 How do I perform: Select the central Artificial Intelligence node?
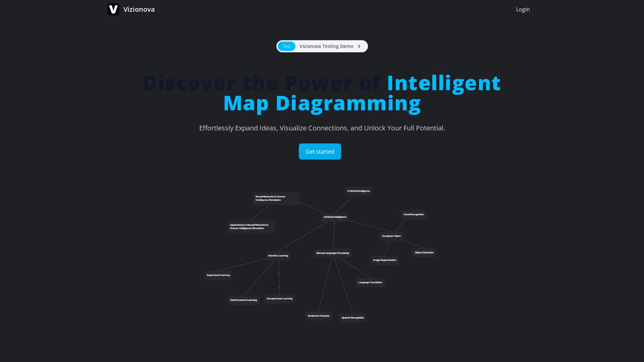tap(335, 217)
